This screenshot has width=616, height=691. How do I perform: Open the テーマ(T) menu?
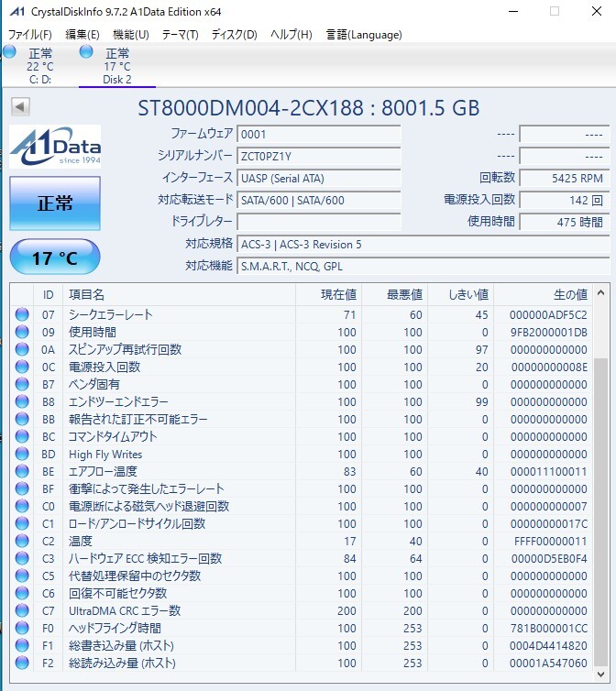[180, 35]
